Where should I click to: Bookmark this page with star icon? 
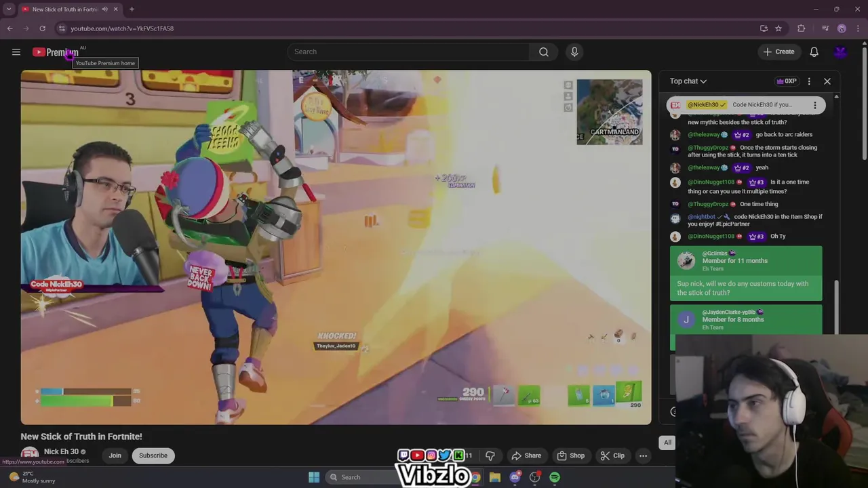[x=778, y=28]
